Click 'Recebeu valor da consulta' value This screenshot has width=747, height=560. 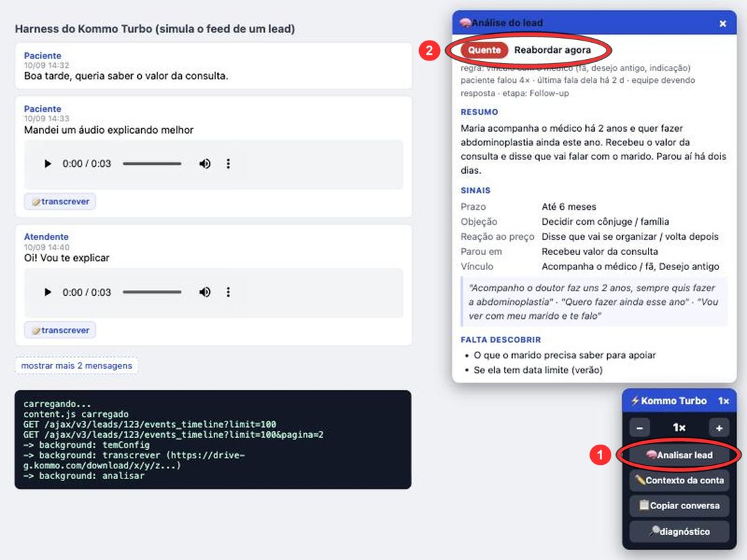coord(600,251)
